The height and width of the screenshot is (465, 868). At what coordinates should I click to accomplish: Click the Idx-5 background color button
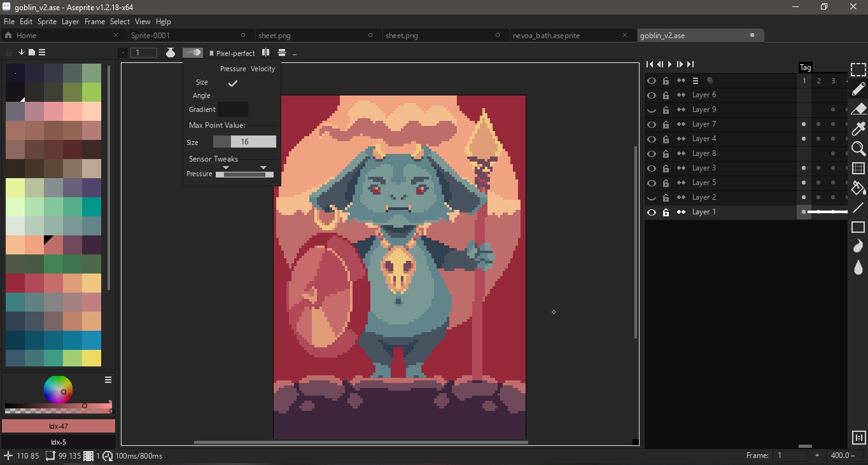[x=59, y=442]
